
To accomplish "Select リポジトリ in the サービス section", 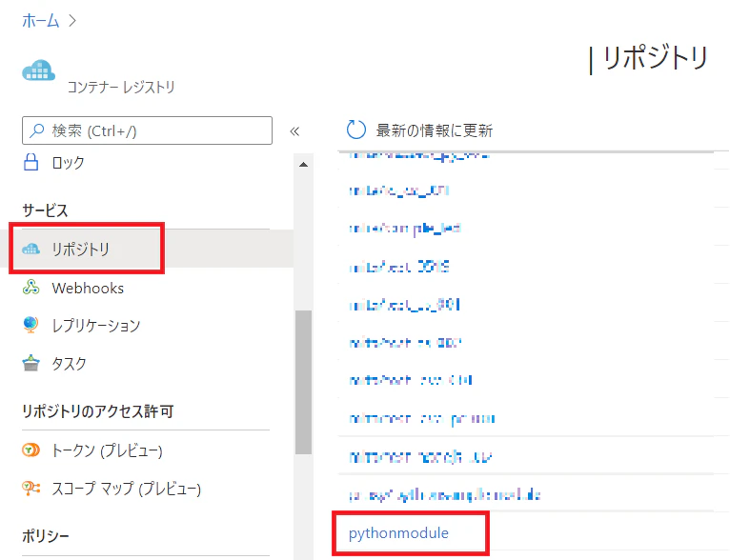I will point(80,249).
